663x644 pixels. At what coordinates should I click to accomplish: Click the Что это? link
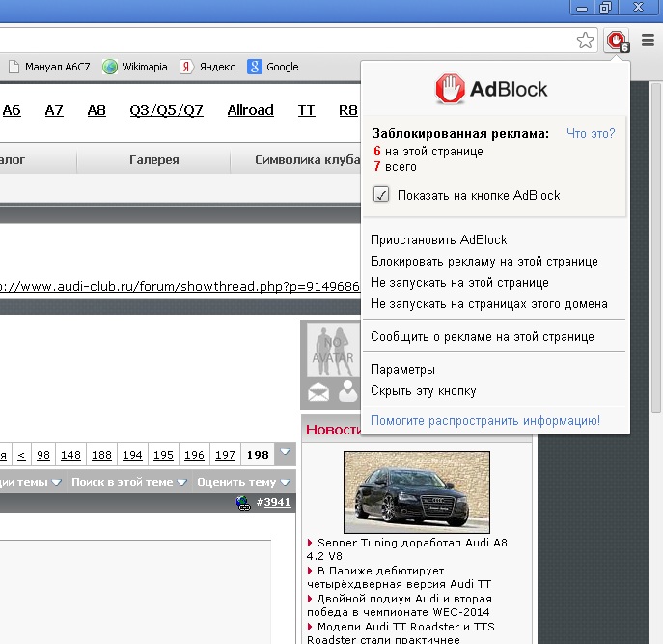pyautogui.click(x=591, y=133)
